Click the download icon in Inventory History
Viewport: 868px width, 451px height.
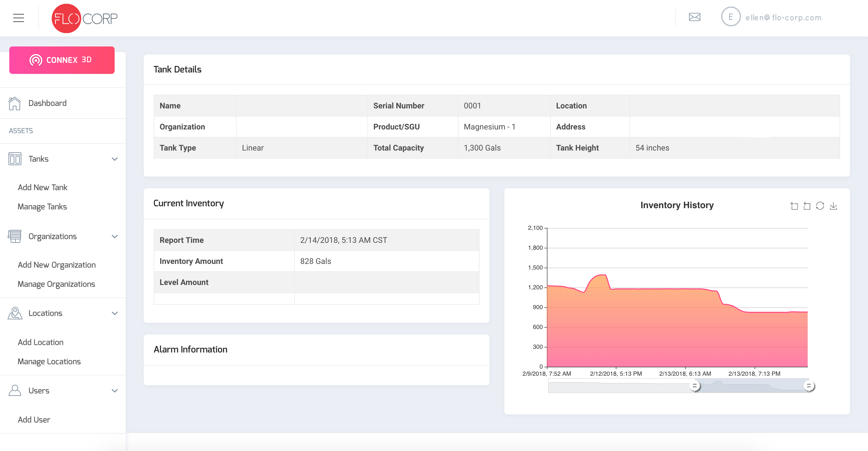pyautogui.click(x=834, y=205)
